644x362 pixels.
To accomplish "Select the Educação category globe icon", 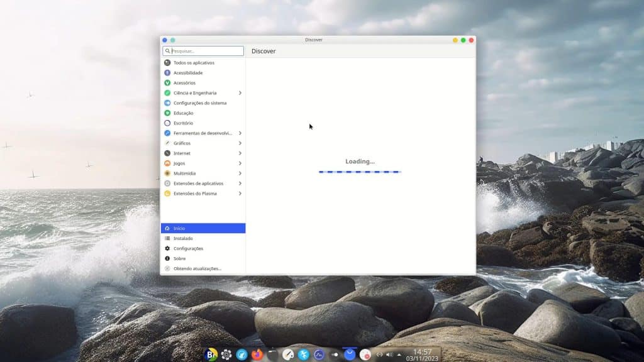I will click(x=168, y=112).
